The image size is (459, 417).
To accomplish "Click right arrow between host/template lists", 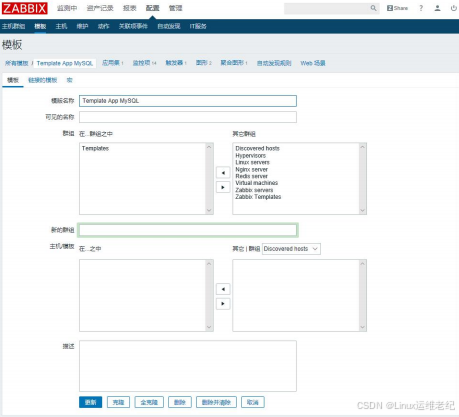I will (x=223, y=304).
